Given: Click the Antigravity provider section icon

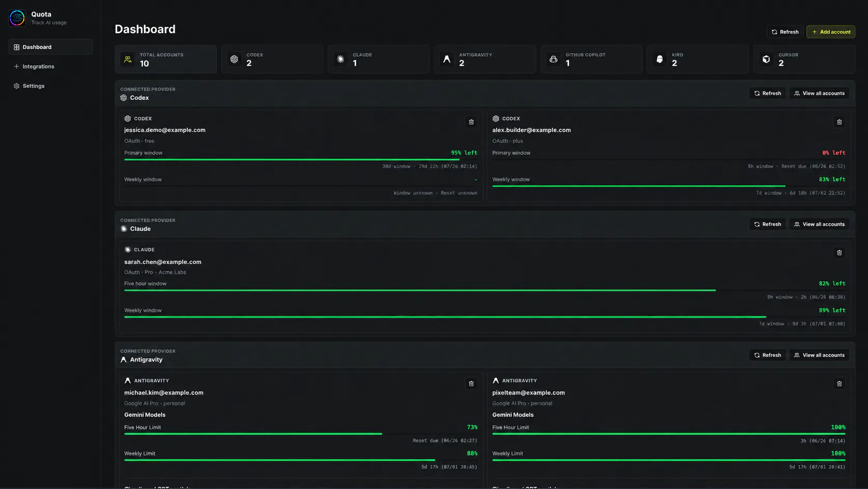Looking at the screenshot, I should pyautogui.click(x=124, y=360).
